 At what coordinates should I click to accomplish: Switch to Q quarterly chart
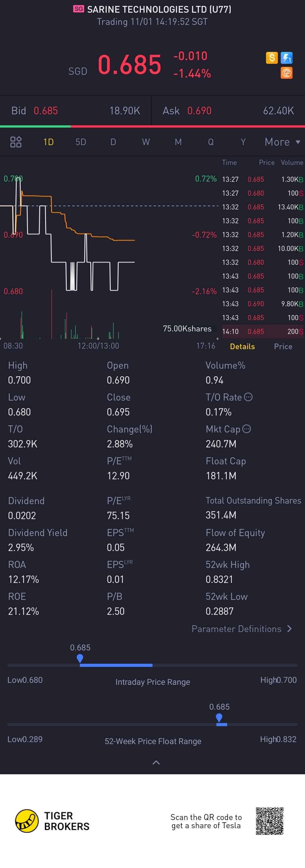click(x=211, y=142)
